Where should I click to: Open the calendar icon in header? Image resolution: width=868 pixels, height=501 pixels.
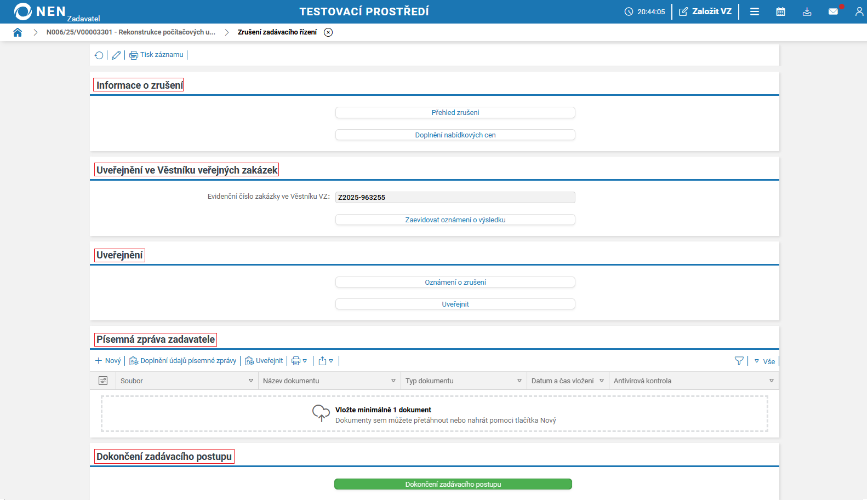coord(781,11)
